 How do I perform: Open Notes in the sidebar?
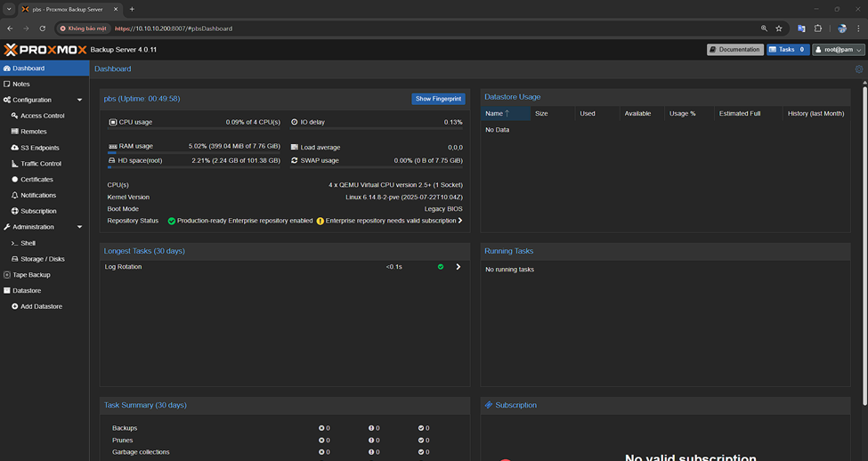click(x=20, y=84)
